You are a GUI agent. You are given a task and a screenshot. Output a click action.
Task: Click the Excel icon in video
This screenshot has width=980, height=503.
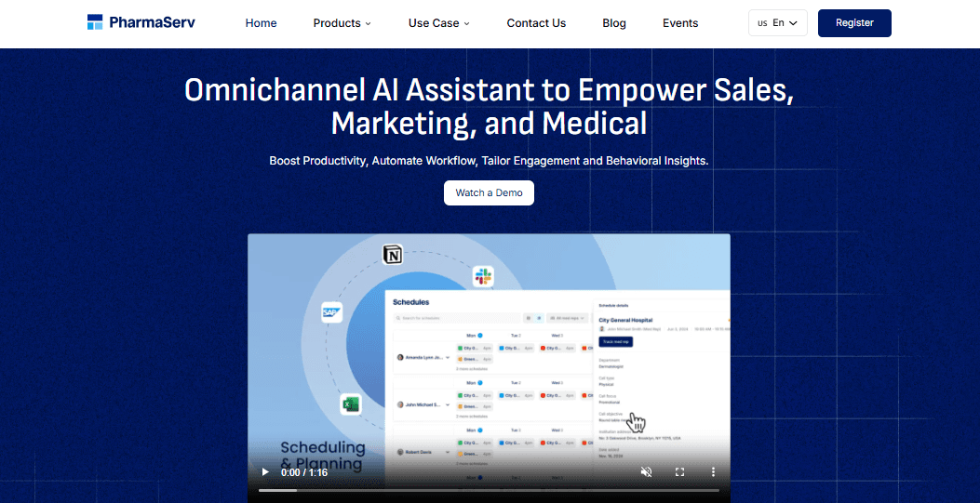[351, 404]
